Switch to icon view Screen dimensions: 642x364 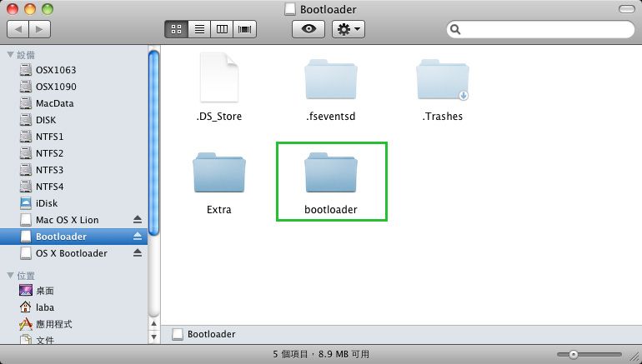coord(177,29)
